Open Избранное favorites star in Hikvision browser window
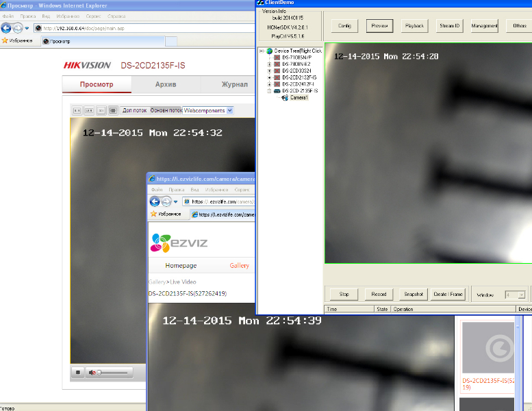Viewport: 532px width, 411px height. click(x=17, y=40)
